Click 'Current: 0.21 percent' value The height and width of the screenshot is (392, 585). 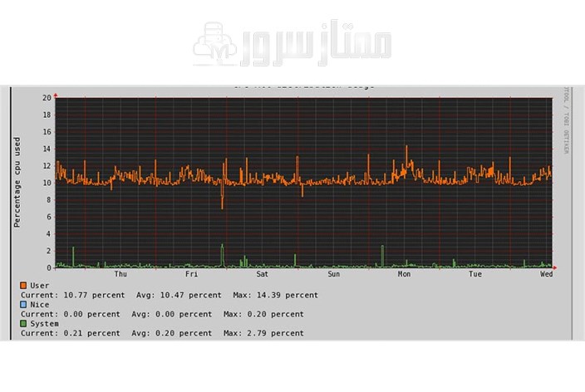point(71,333)
